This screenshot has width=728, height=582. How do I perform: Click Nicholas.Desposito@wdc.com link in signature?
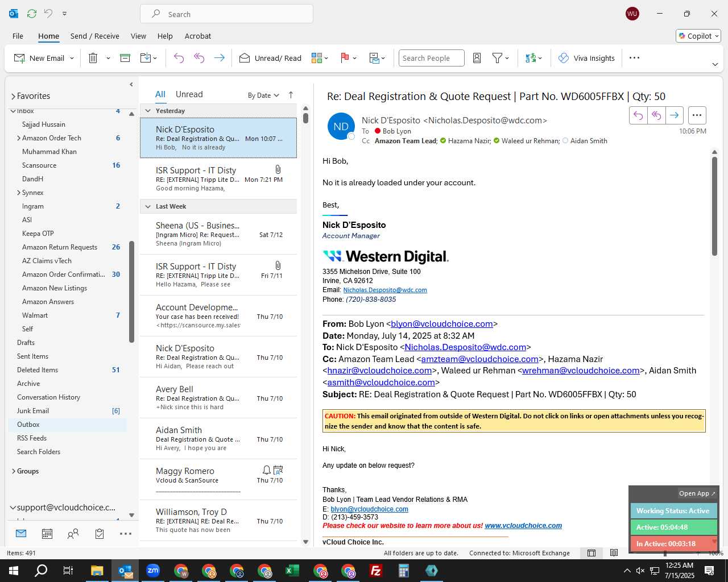pos(385,290)
